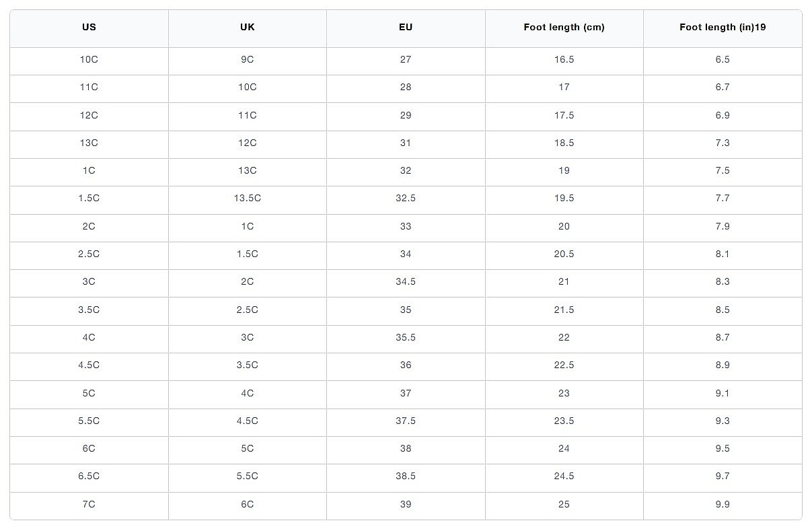
Task: Click the 9.9 inch foot length cell
Action: click(722, 504)
